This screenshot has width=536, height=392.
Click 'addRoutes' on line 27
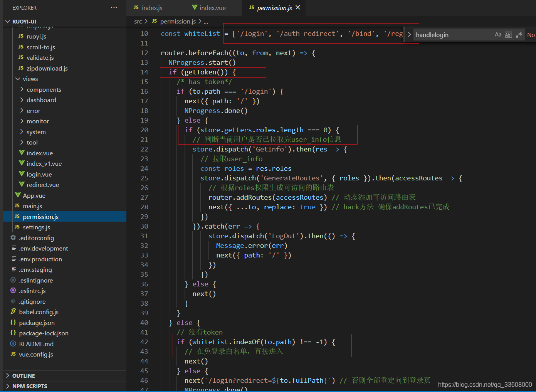coord(254,197)
